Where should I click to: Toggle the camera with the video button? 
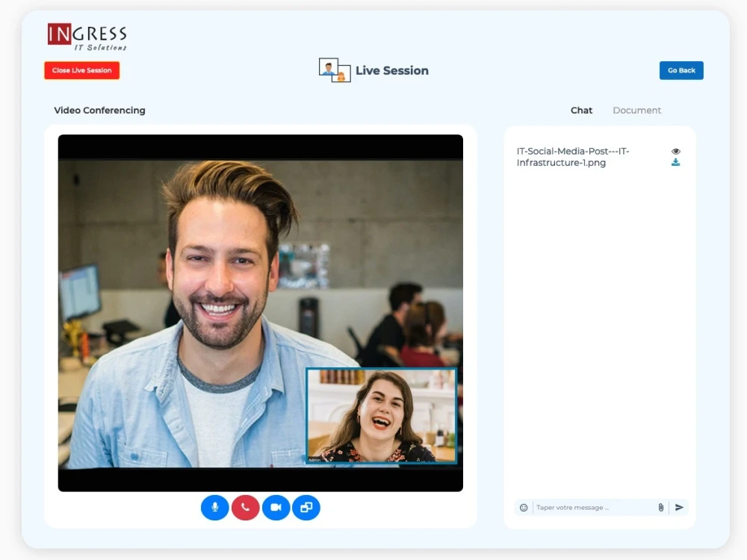coord(276,507)
